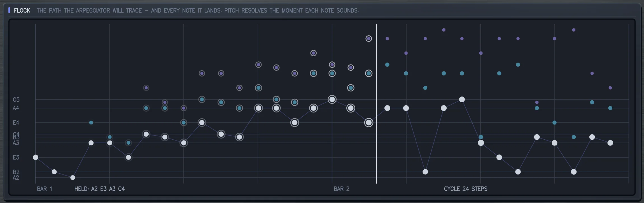Click the arpeggiator path description text
The image size is (644, 203).
click(198, 11)
